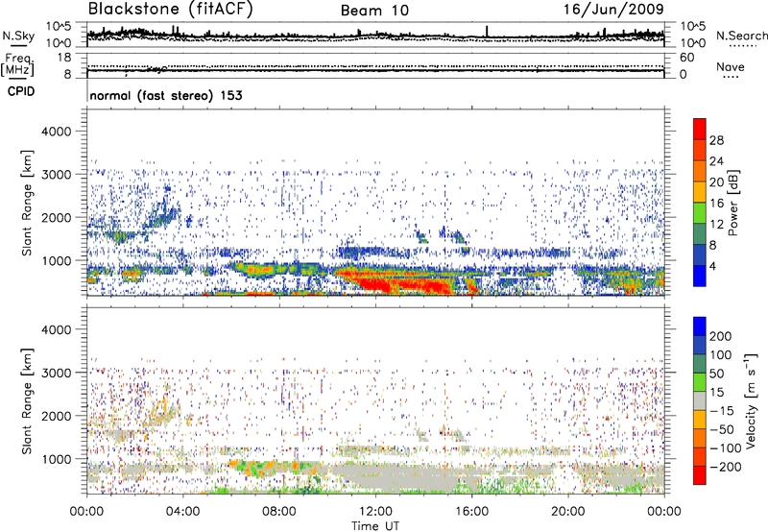Click the "Freq. [MHz]" axis label
Image resolution: width=768 pixels, height=532 pixels.
[17, 65]
